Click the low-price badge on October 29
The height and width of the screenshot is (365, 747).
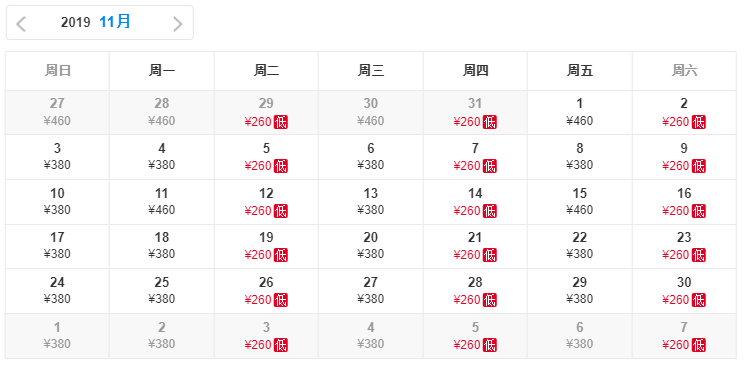coord(281,122)
